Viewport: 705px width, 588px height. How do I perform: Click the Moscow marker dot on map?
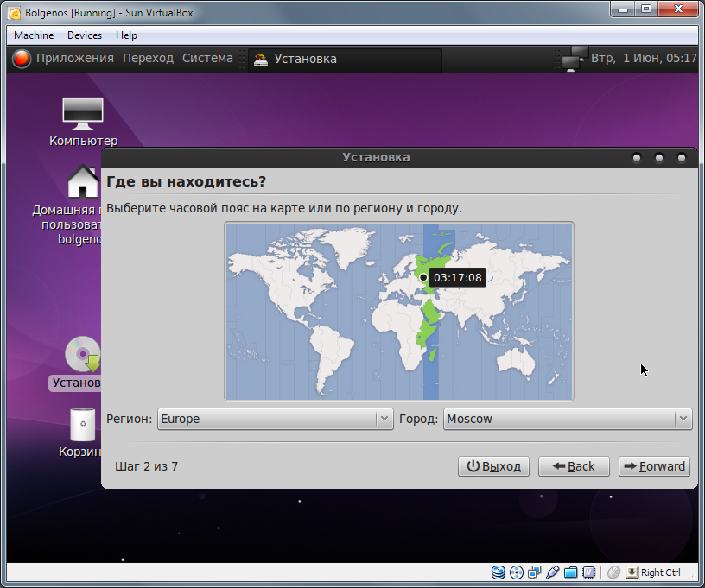coord(422,277)
